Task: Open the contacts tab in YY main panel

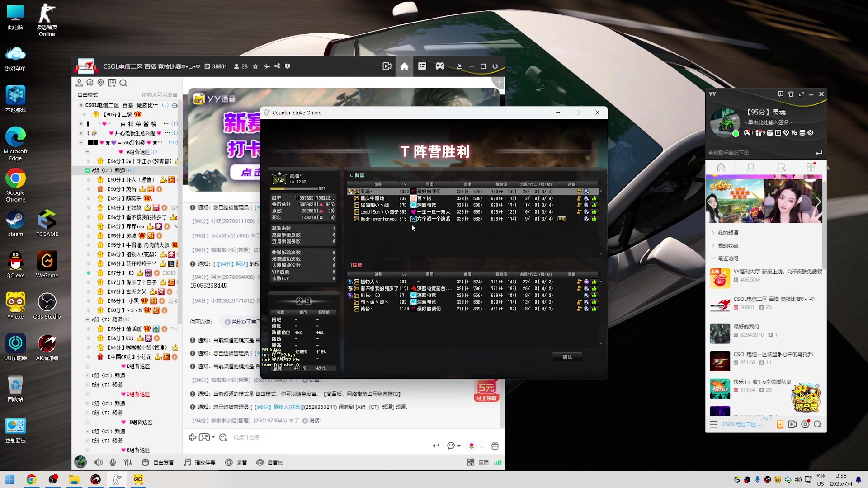Action: (751, 167)
